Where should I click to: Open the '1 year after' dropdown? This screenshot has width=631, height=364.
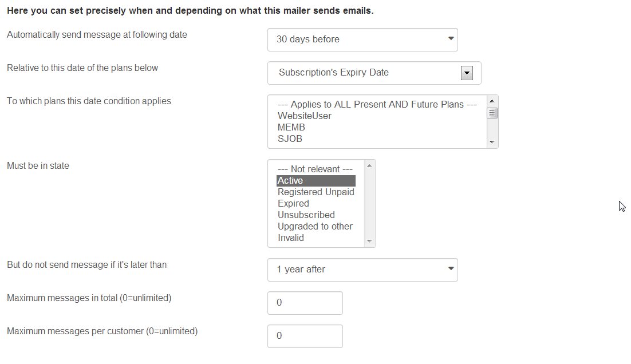coord(362,270)
